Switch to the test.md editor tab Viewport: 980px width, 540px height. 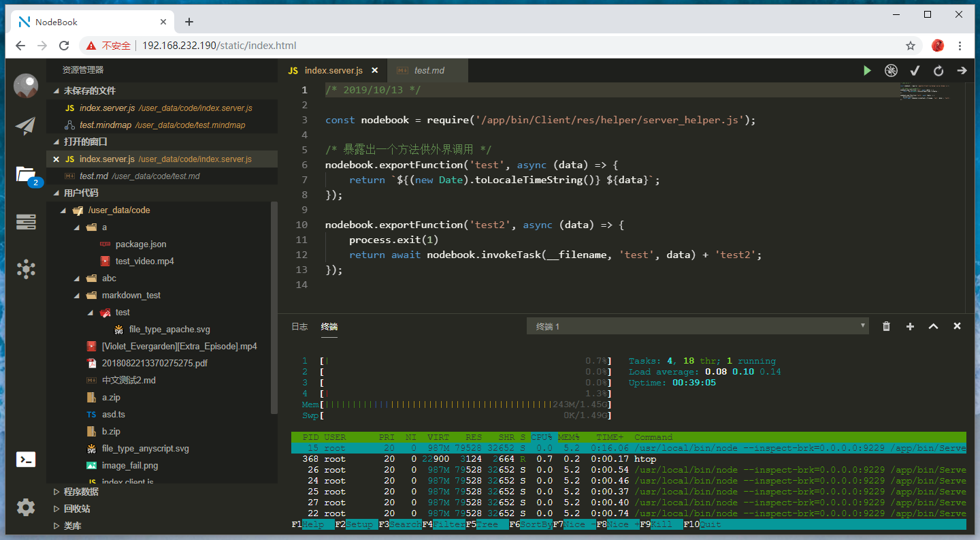429,70
